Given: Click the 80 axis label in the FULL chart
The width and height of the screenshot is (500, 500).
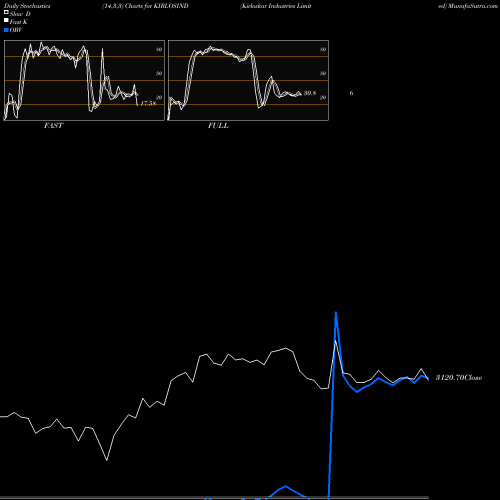Looking at the screenshot, I should [323, 49].
